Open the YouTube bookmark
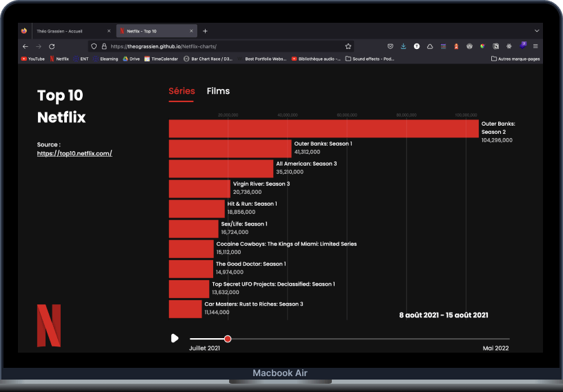563x392 pixels. (x=33, y=59)
